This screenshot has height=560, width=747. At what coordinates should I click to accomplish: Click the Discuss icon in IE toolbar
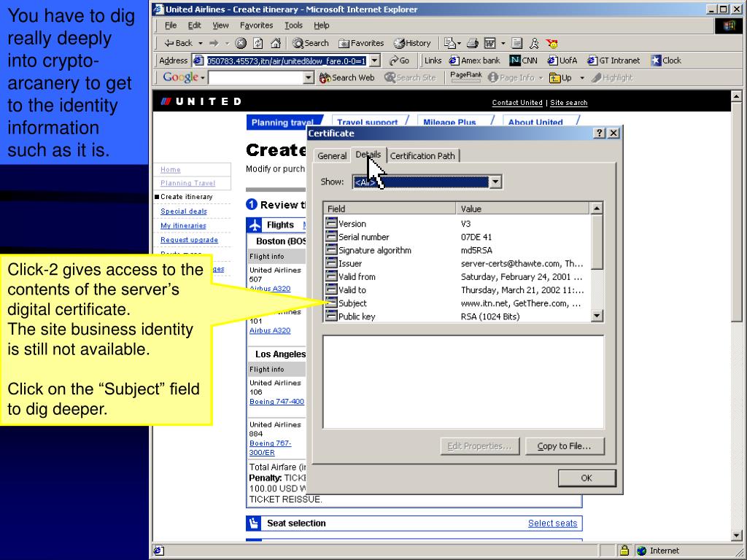point(517,43)
